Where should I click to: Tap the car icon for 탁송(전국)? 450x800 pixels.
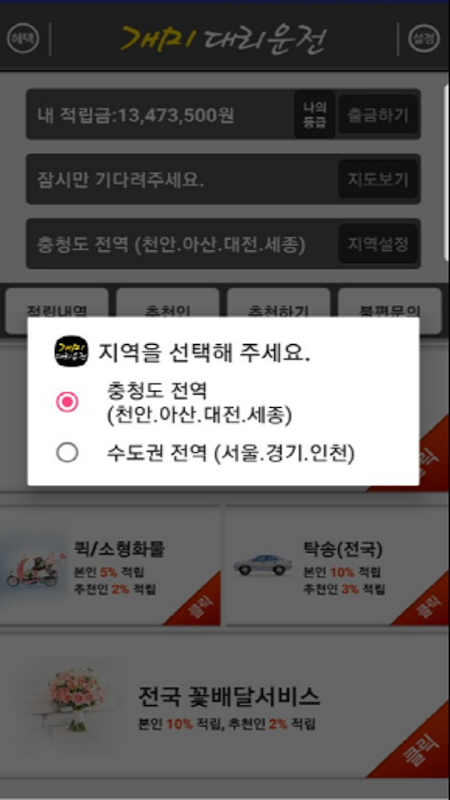pyautogui.click(x=263, y=565)
